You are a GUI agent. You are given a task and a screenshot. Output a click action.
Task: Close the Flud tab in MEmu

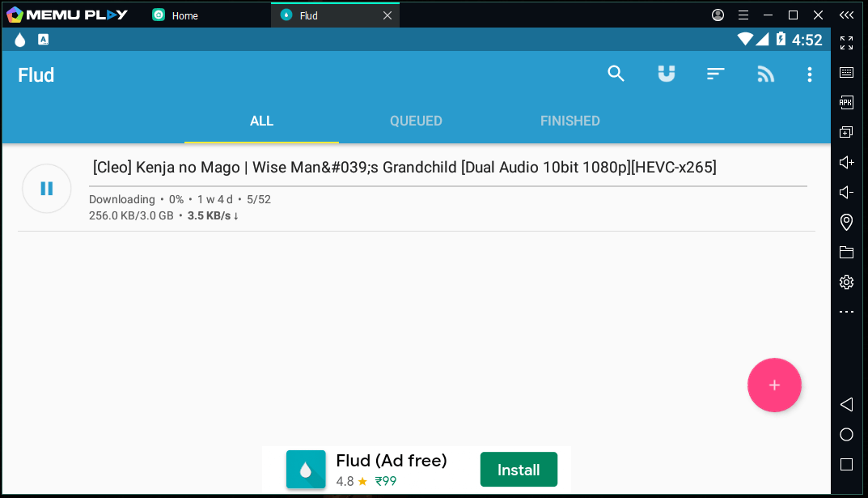[x=387, y=15]
